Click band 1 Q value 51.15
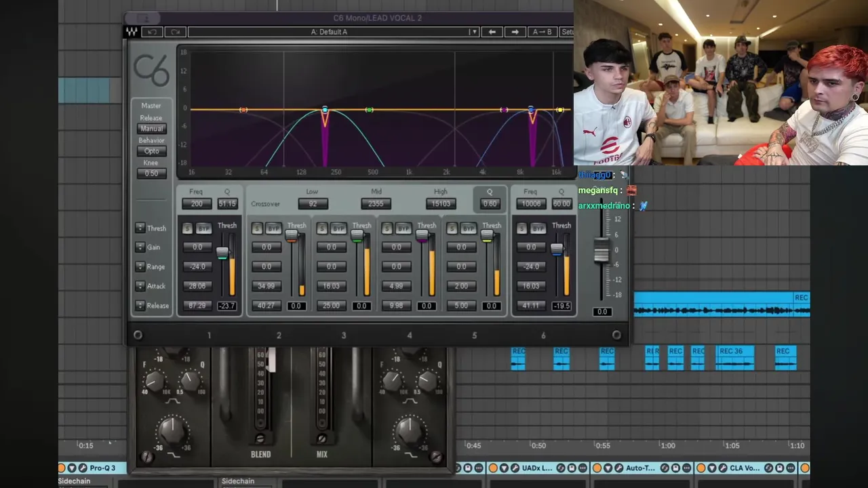This screenshot has height=488, width=868. click(x=227, y=204)
